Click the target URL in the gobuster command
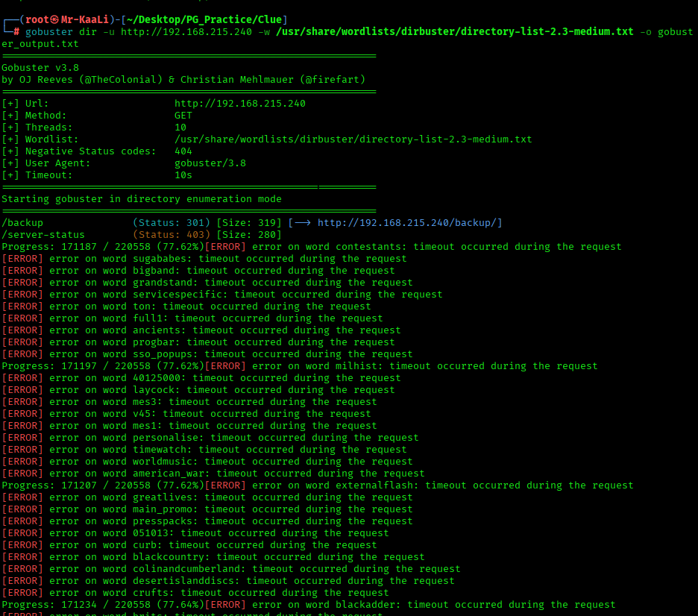Image resolution: width=698 pixels, height=616 pixels. tap(186, 32)
